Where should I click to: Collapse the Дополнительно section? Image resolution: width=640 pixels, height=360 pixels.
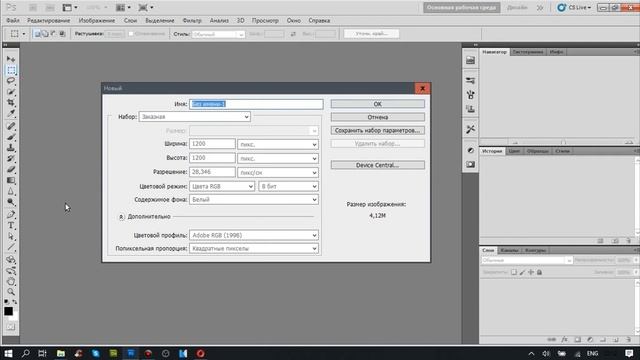121,217
